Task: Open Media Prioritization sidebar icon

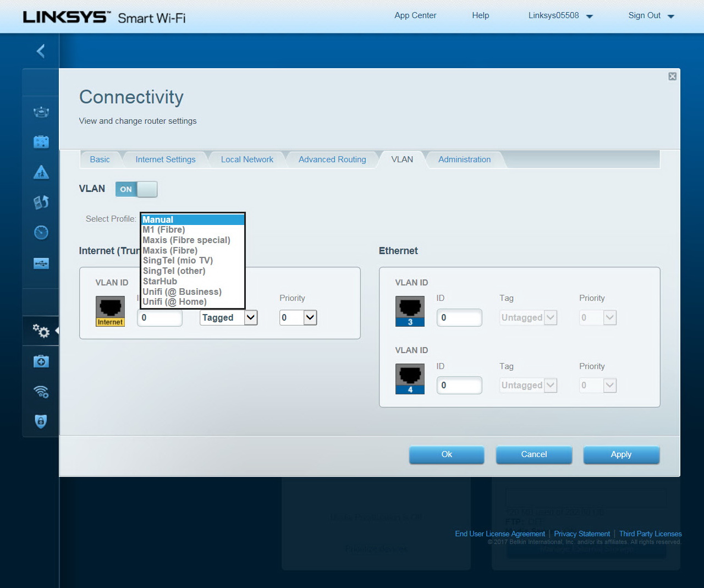Action: click(x=41, y=202)
